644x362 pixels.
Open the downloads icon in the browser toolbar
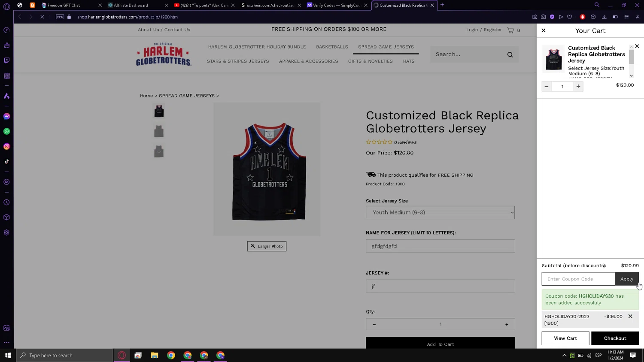[604, 17]
